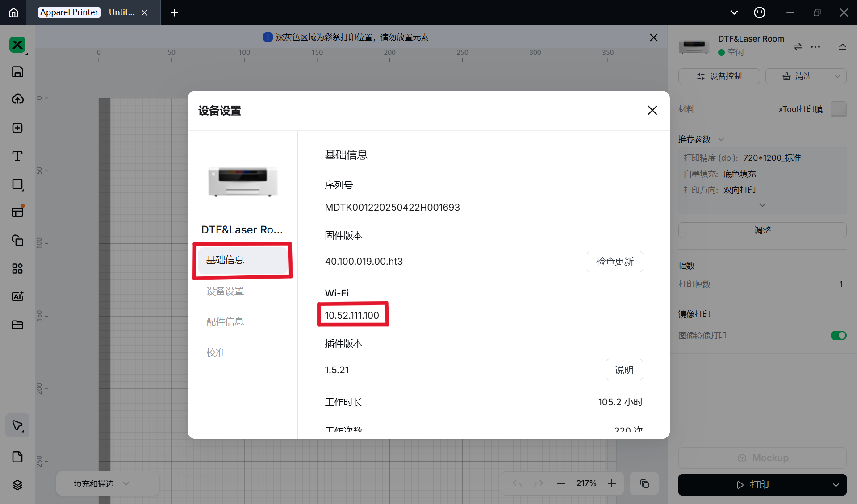Switch to the 设备设置 tab
Image resolution: width=857 pixels, height=504 pixels.
(225, 291)
